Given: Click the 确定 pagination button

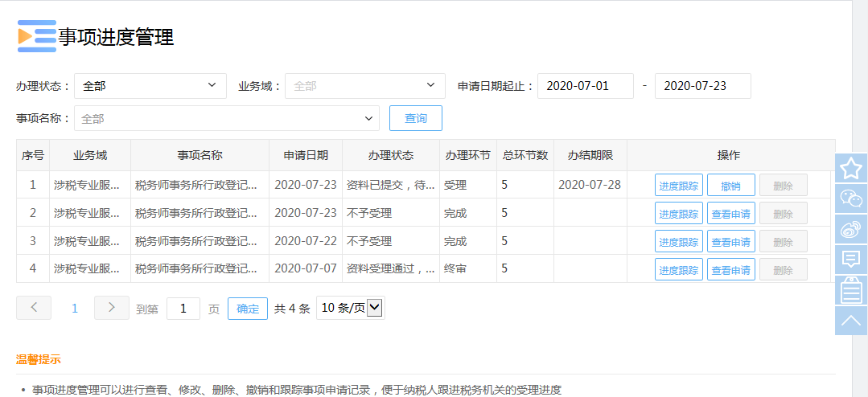Looking at the screenshot, I should click(x=248, y=309).
